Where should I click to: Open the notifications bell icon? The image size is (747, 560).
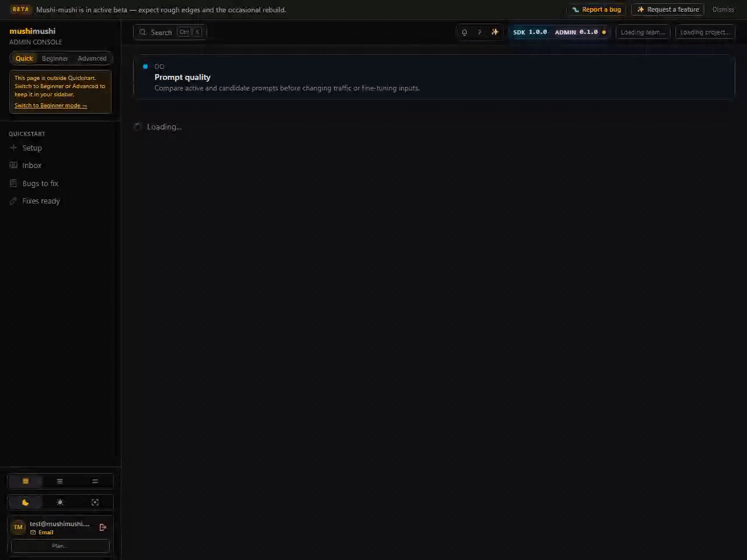click(465, 32)
